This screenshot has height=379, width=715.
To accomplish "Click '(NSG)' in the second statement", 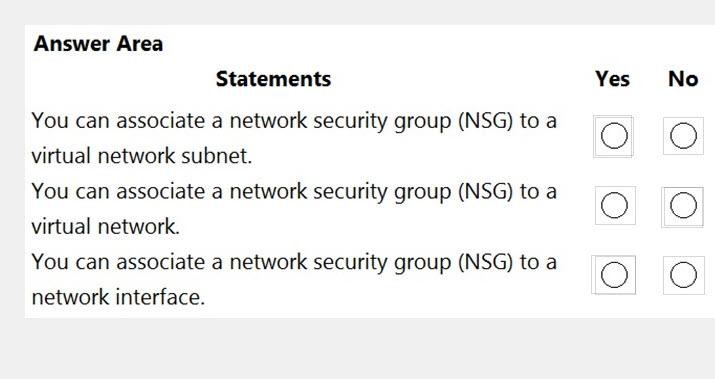I will 485,192.
